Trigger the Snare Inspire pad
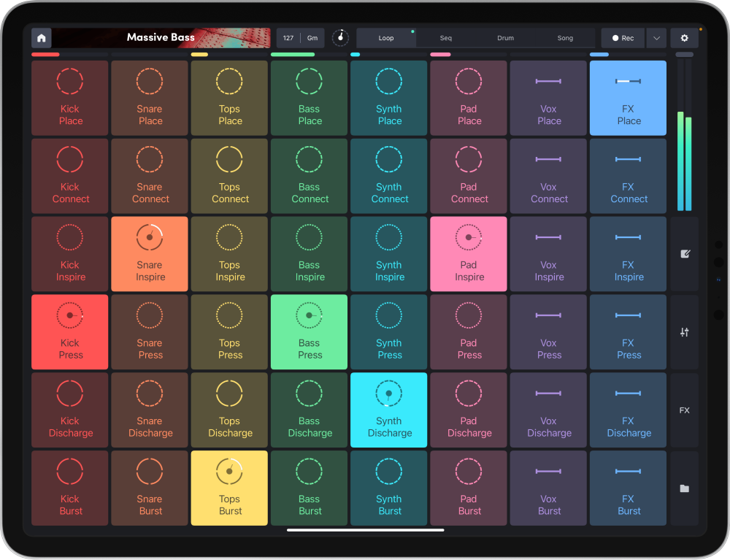 (x=149, y=253)
